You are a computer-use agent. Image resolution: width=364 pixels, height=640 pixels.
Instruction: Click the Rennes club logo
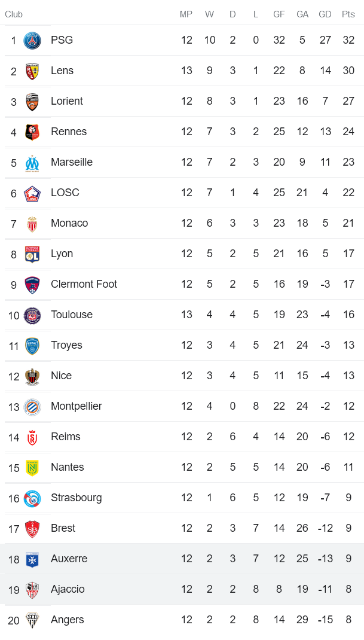[32, 132]
